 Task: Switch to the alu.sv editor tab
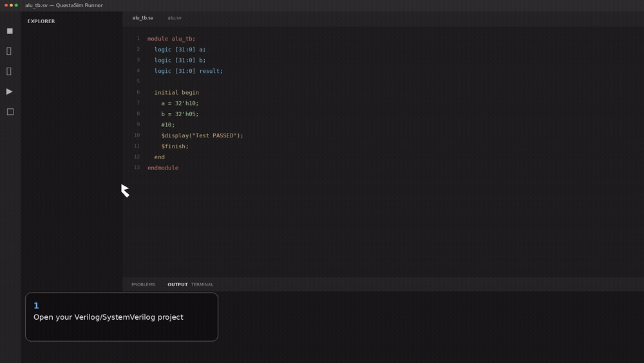point(175,17)
